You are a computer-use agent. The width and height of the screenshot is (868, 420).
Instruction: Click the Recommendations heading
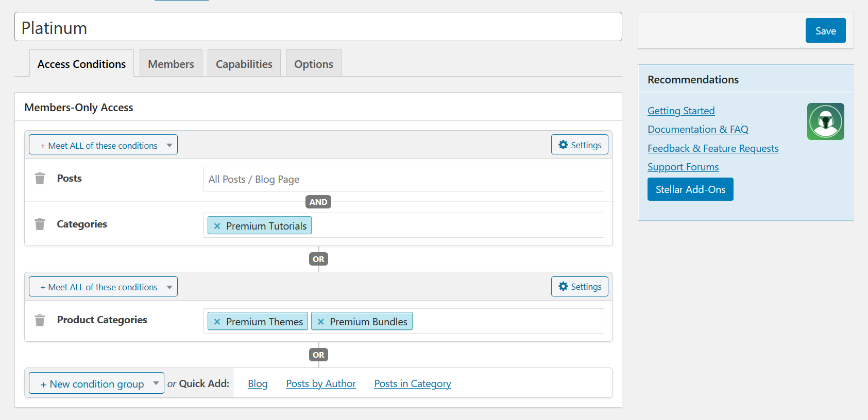[x=693, y=79]
